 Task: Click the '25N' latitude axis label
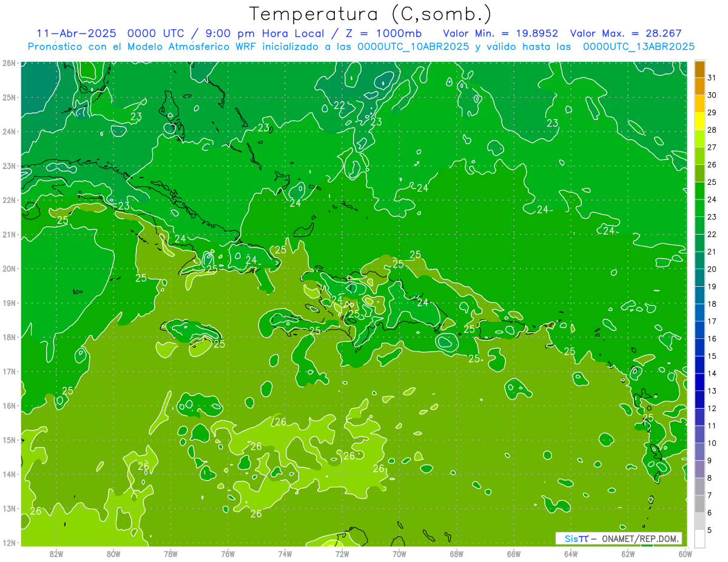click(x=9, y=97)
